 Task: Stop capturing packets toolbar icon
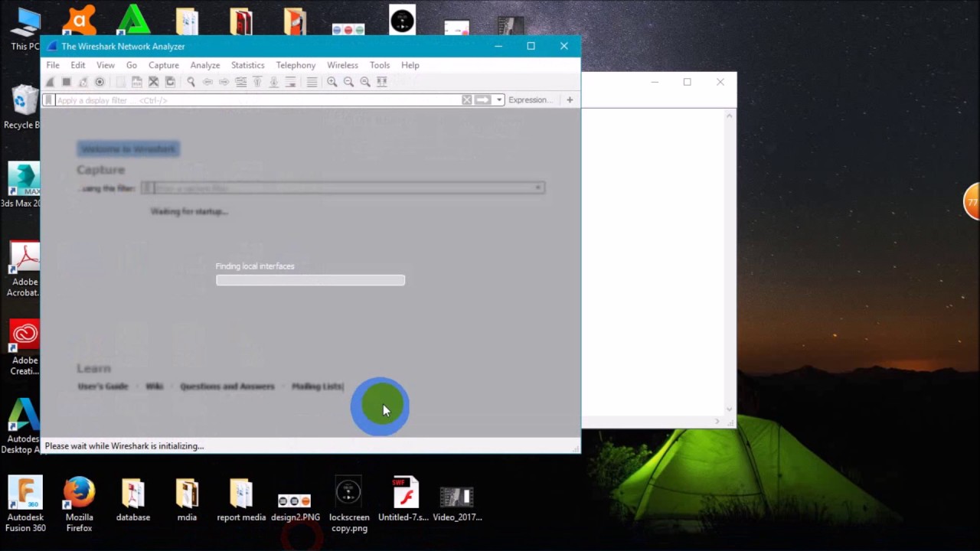point(66,82)
